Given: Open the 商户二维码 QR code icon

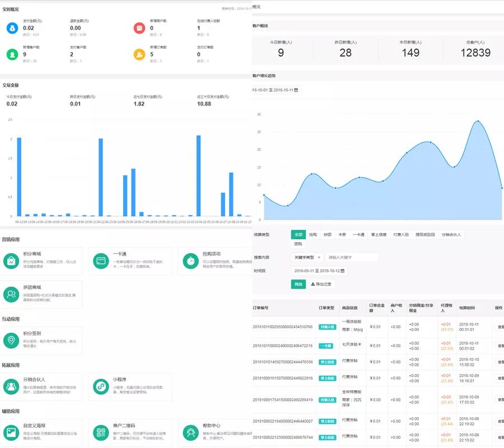Looking at the screenshot, I should pyautogui.click(x=101, y=432).
